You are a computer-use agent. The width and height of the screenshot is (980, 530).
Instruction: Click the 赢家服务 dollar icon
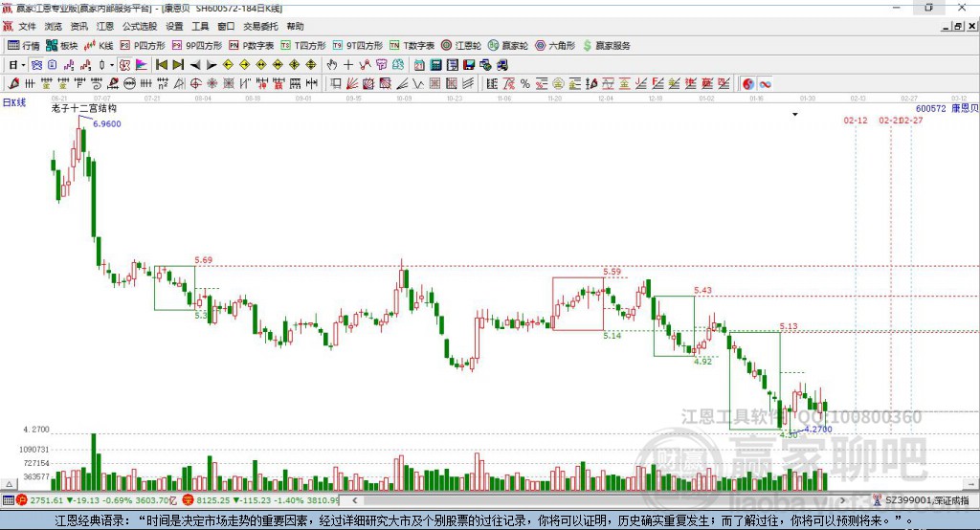(606, 45)
